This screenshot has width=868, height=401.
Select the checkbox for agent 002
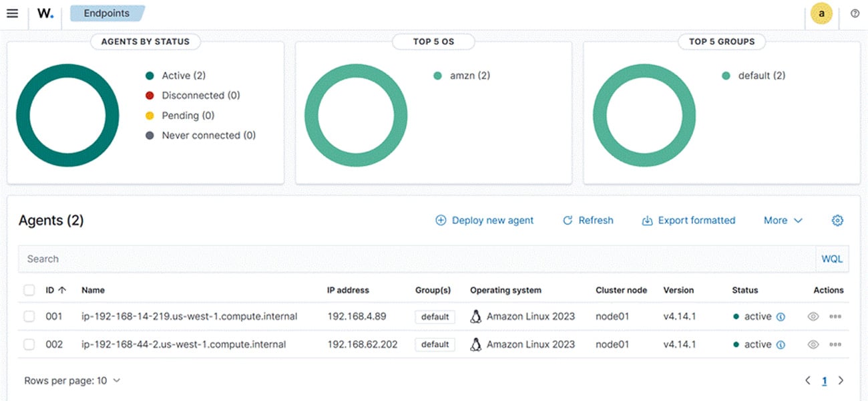click(x=29, y=344)
